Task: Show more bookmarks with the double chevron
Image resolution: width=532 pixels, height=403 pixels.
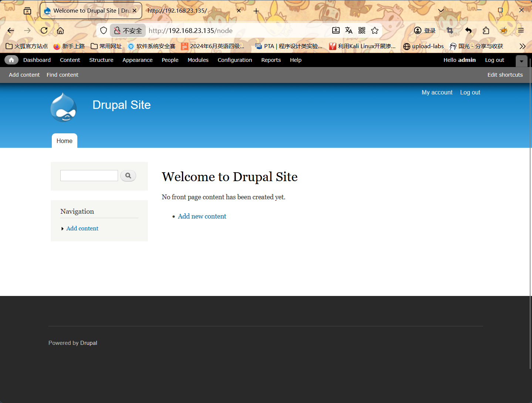Action: pos(522,46)
